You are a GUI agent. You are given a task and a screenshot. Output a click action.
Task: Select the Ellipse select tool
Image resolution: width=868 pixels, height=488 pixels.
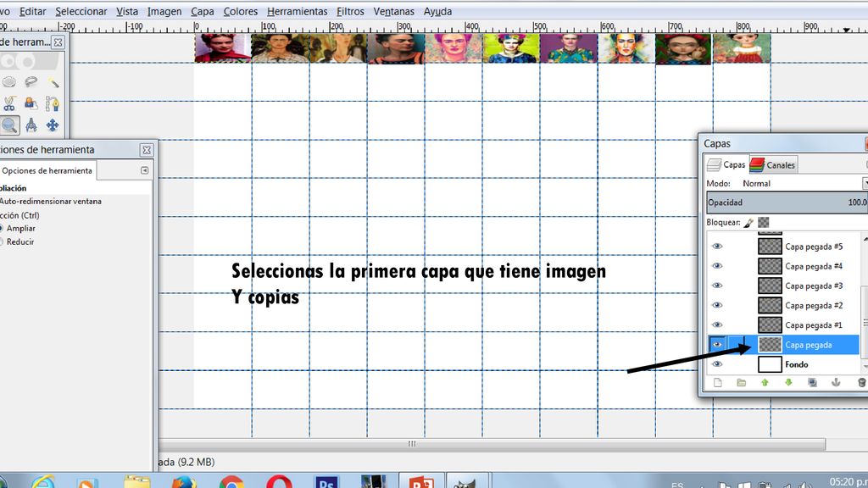click(9, 82)
